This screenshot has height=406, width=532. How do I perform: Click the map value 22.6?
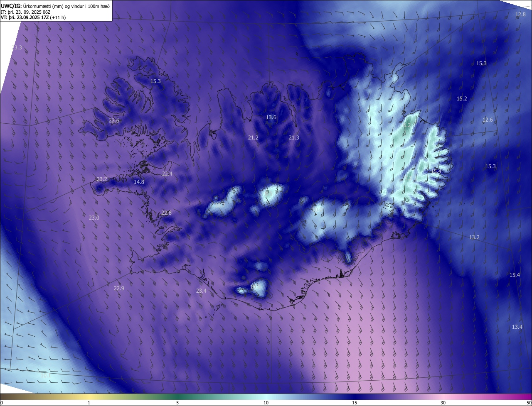click(x=114, y=121)
